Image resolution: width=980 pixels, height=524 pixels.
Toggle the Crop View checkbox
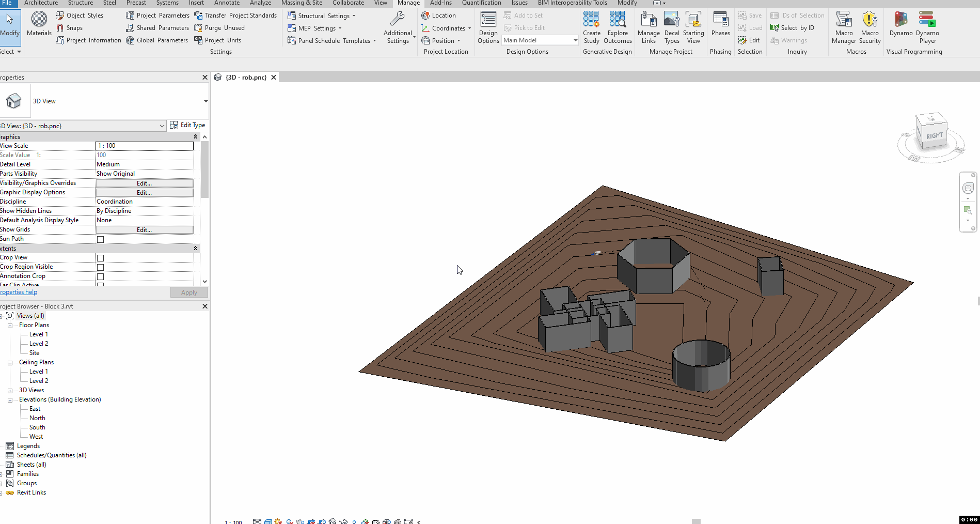click(101, 258)
